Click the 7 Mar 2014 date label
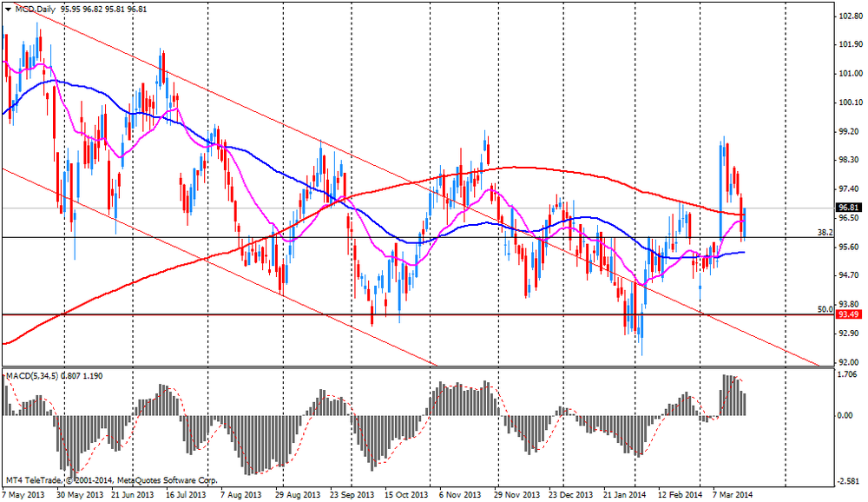This screenshot has width=868, height=502. point(733,494)
